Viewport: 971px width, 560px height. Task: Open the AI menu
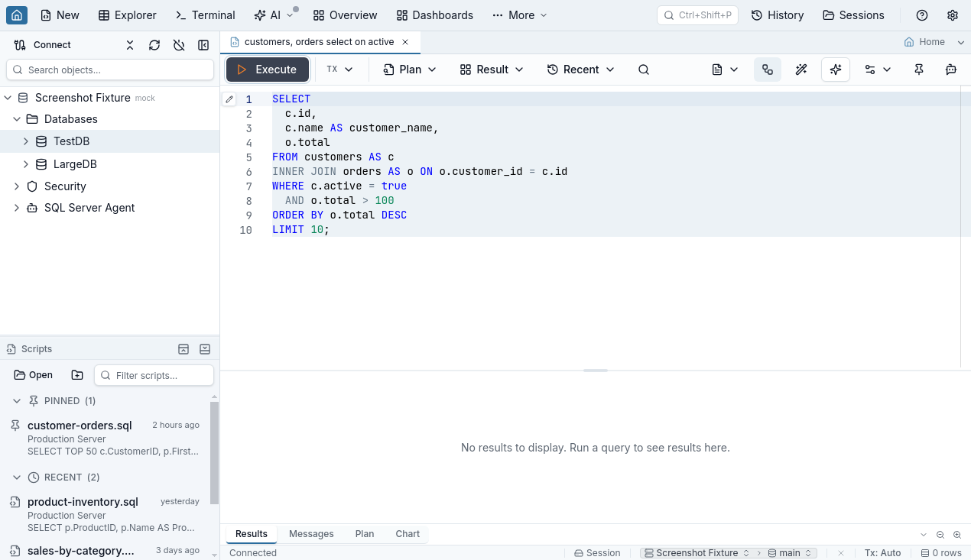274,15
